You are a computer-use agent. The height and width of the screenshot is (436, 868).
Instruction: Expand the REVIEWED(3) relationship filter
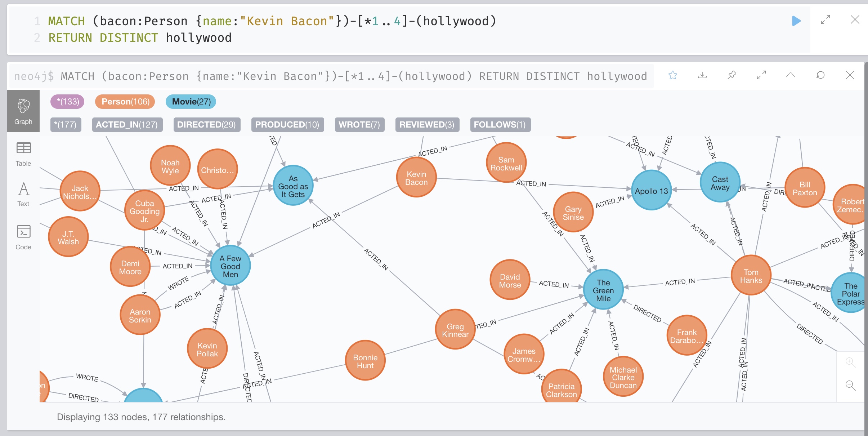click(426, 124)
